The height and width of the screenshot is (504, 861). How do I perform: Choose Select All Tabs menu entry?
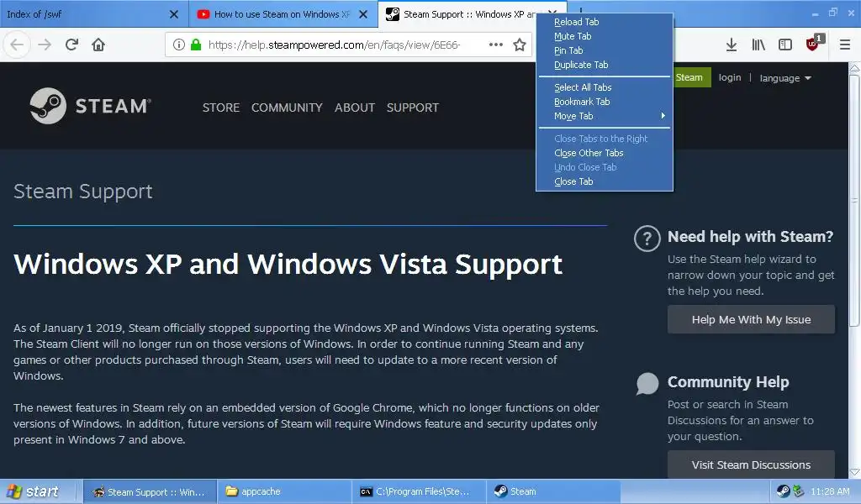point(604,87)
